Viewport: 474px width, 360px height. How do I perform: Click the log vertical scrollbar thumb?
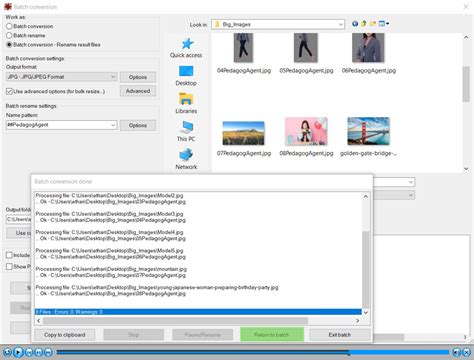tap(366, 270)
